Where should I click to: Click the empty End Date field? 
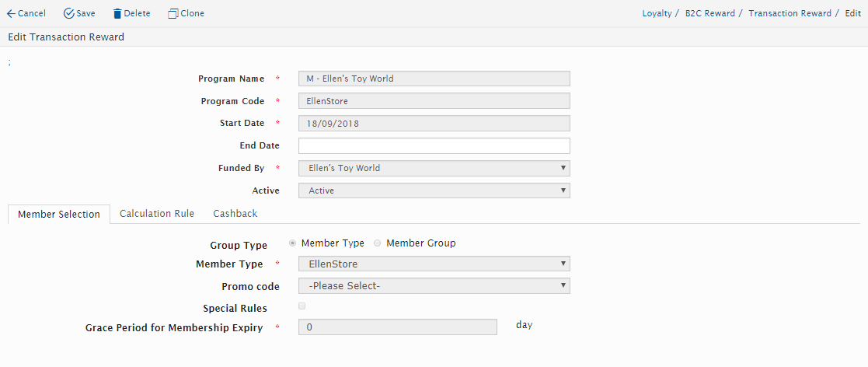[434, 146]
